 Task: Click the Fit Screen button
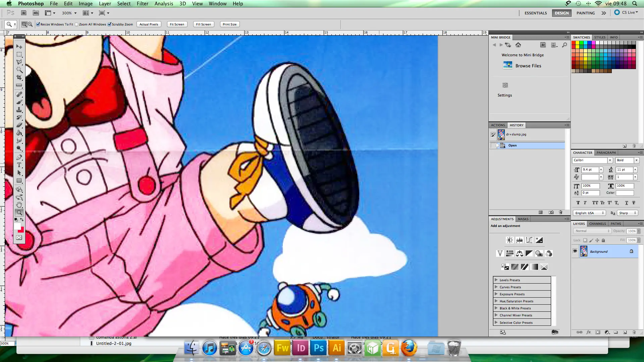point(177,24)
